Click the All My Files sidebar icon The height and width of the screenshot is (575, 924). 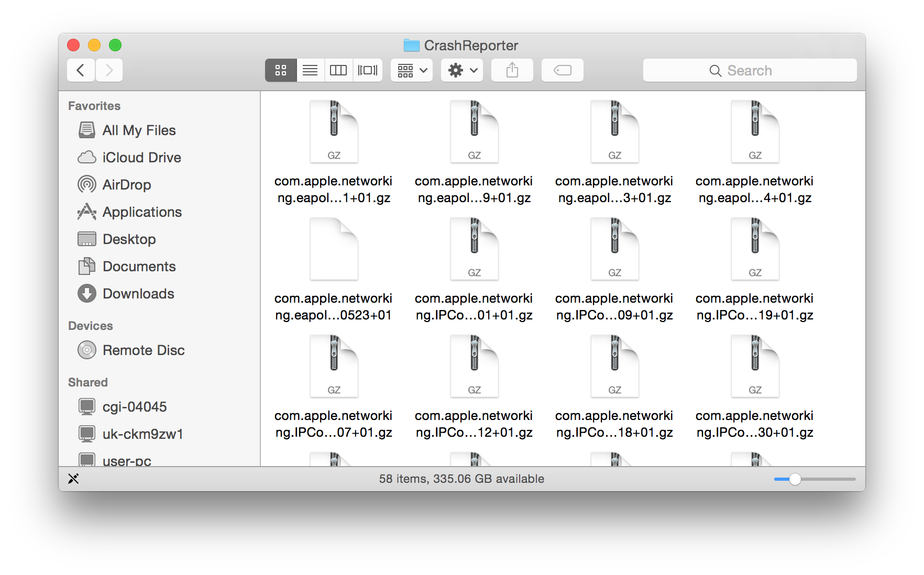tap(87, 130)
